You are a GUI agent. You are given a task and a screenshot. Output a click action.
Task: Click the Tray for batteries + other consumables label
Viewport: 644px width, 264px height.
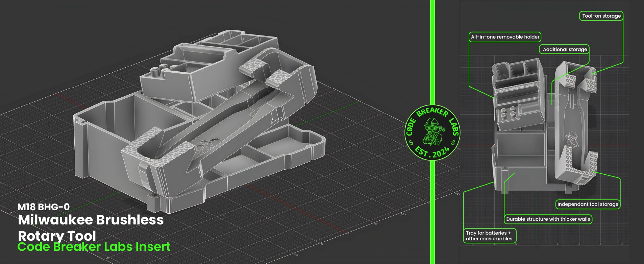[489, 236]
